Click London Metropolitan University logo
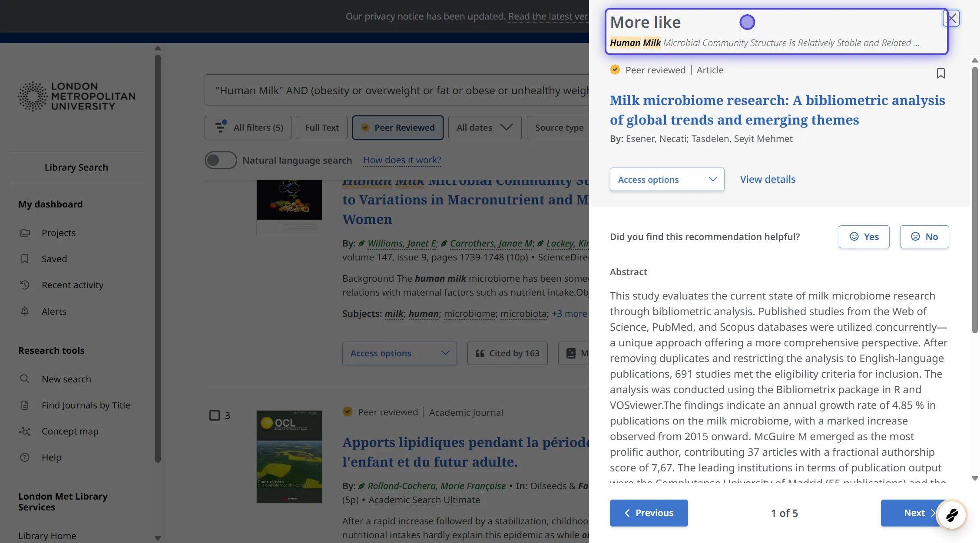980x543 pixels. coord(76,96)
